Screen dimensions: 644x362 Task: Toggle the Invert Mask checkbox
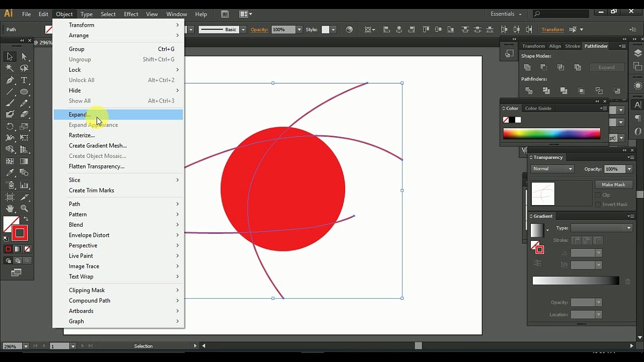click(598, 205)
